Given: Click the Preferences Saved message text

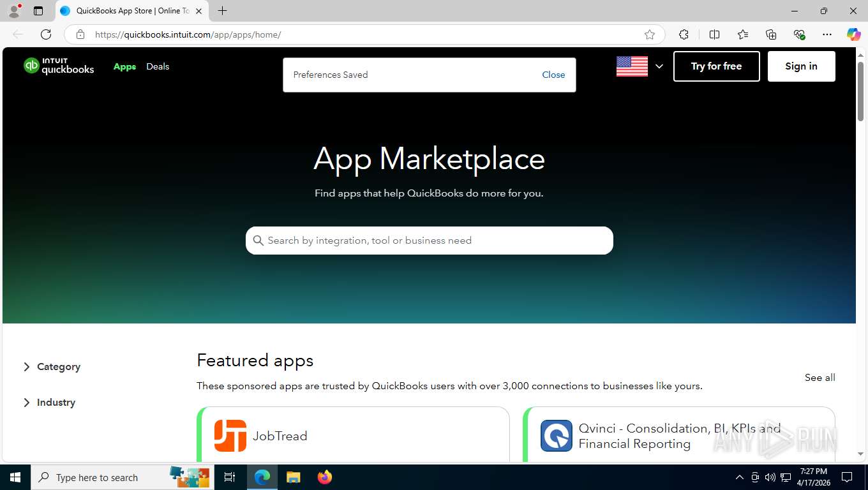Looking at the screenshot, I should [331, 75].
